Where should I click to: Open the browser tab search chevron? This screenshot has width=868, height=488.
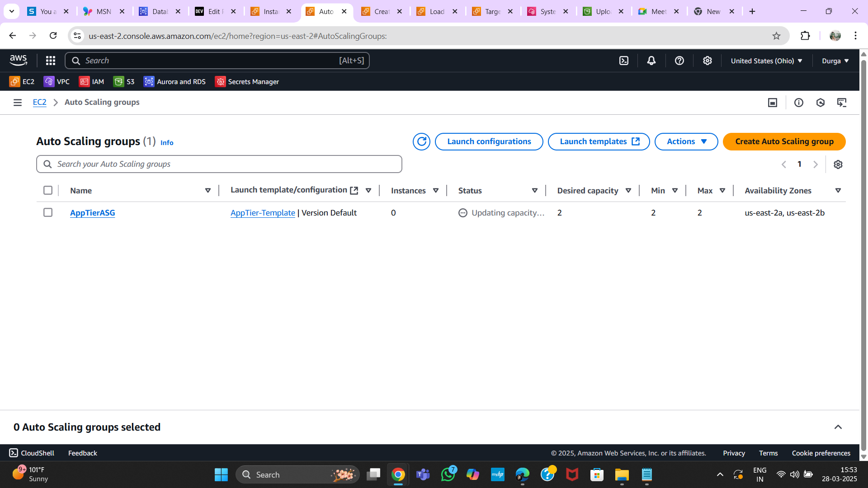pyautogui.click(x=12, y=11)
